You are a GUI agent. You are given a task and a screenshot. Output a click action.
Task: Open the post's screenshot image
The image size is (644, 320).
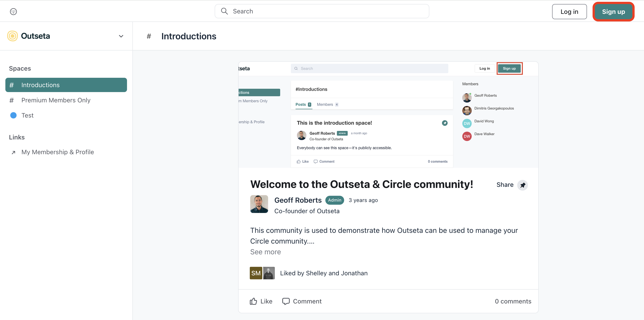(388, 115)
